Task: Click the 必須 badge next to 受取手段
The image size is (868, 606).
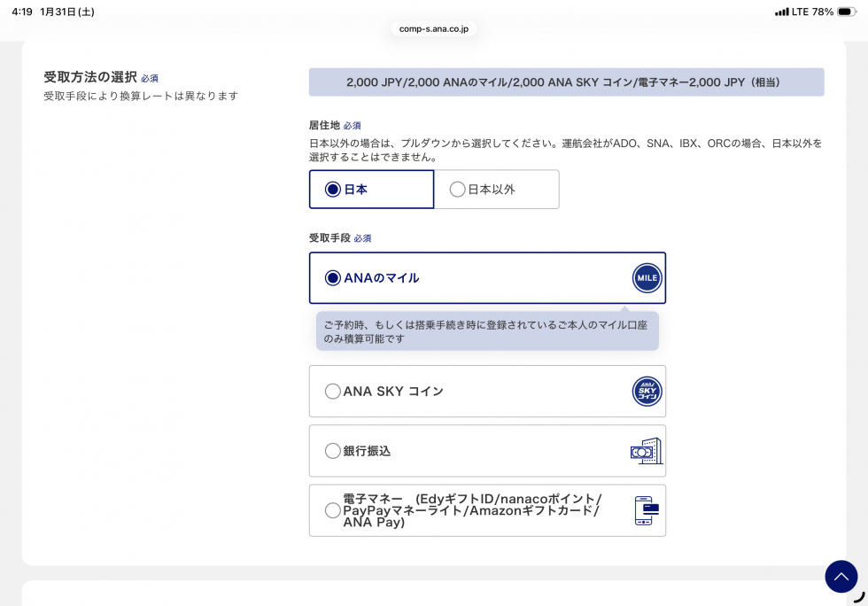Action: 362,237
